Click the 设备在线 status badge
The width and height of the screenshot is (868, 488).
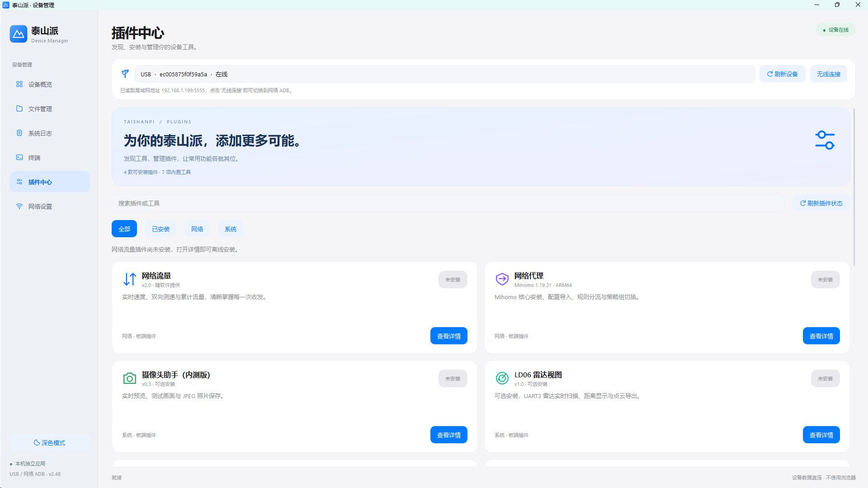pos(835,30)
